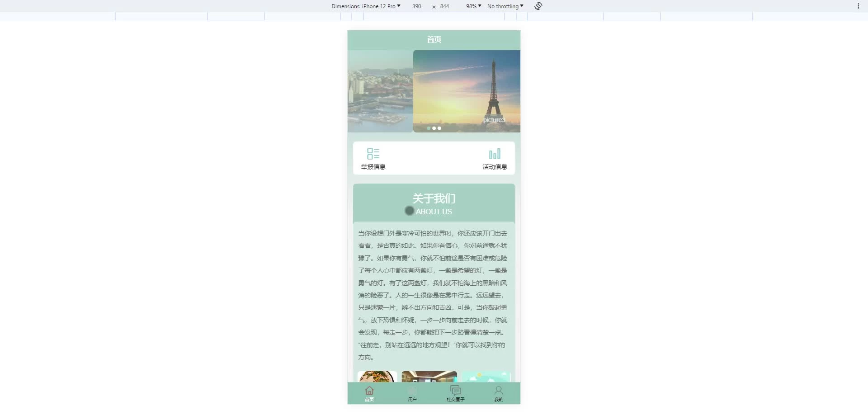Rotate the device viewport orientation
The image size is (868, 415).
click(x=538, y=6)
